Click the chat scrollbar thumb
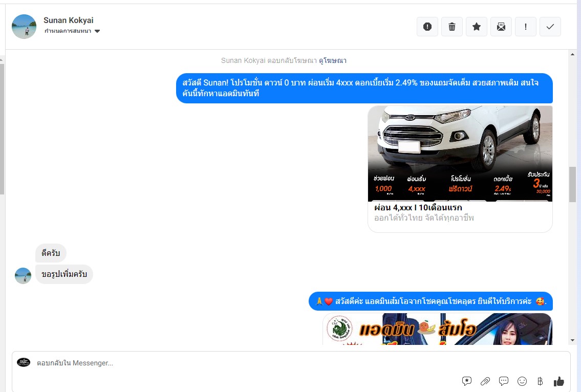The image size is (581, 392). click(572, 185)
